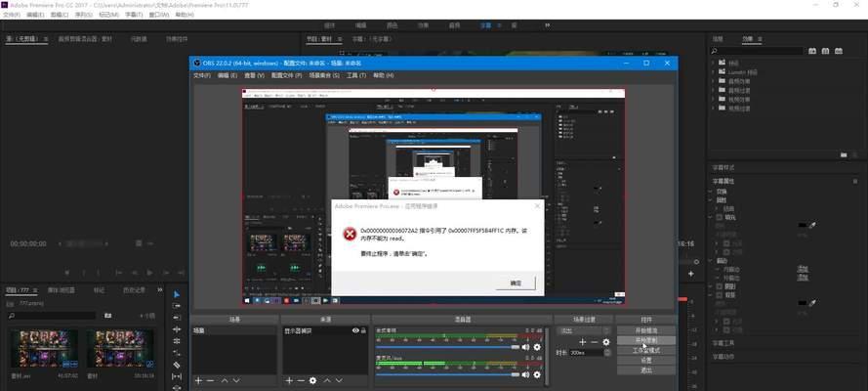Move source down in OBS 来源 panel

click(x=339, y=380)
